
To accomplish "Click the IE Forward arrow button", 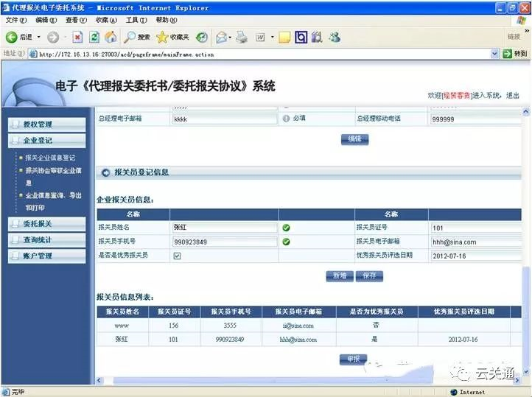I will pos(53,37).
